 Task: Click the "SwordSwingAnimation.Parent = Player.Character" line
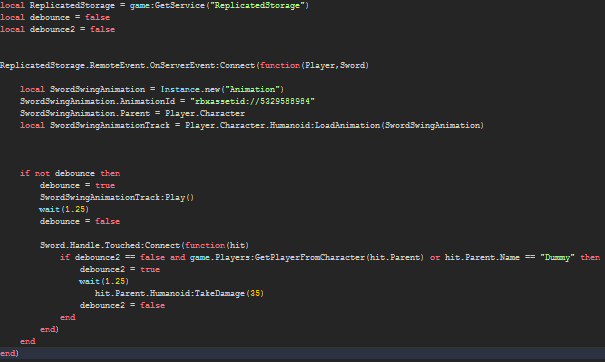(132, 113)
